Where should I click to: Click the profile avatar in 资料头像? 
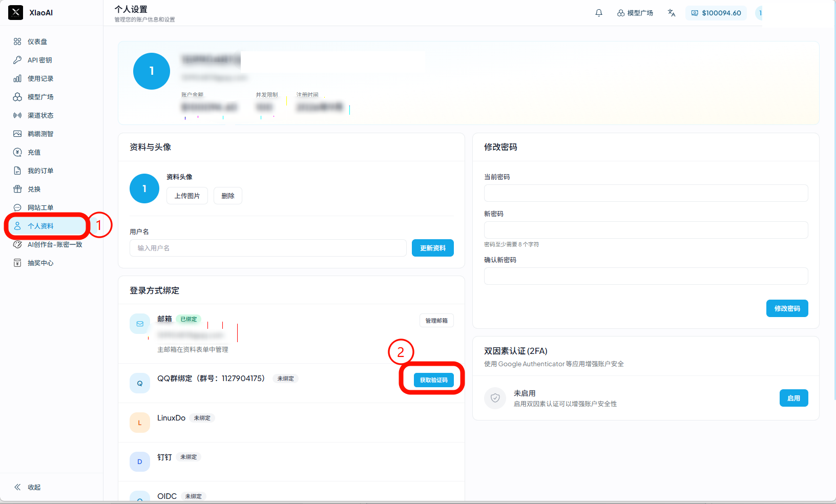tap(144, 188)
